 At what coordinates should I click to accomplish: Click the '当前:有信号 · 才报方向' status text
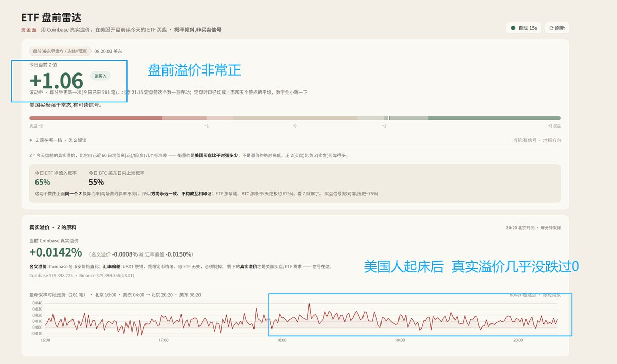point(537,140)
